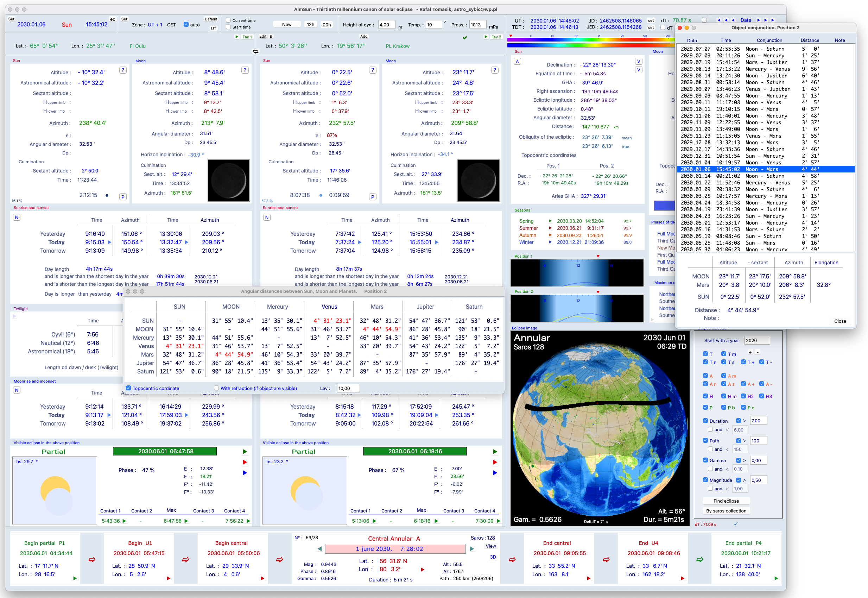Click the Distance column header
Image resolution: width=868 pixels, height=598 pixels.
[x=810, y=40]
